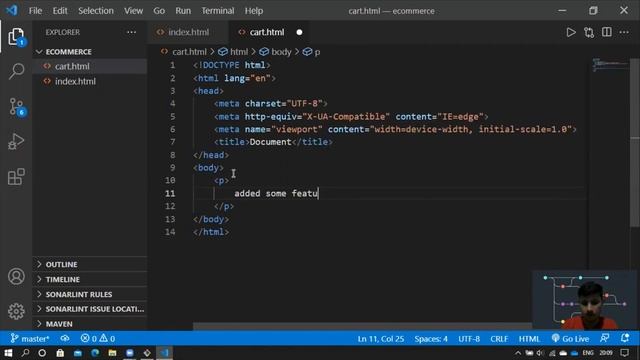Select cart.html in Explorer tree
640x360 pixels.
(x=90, y=66)
